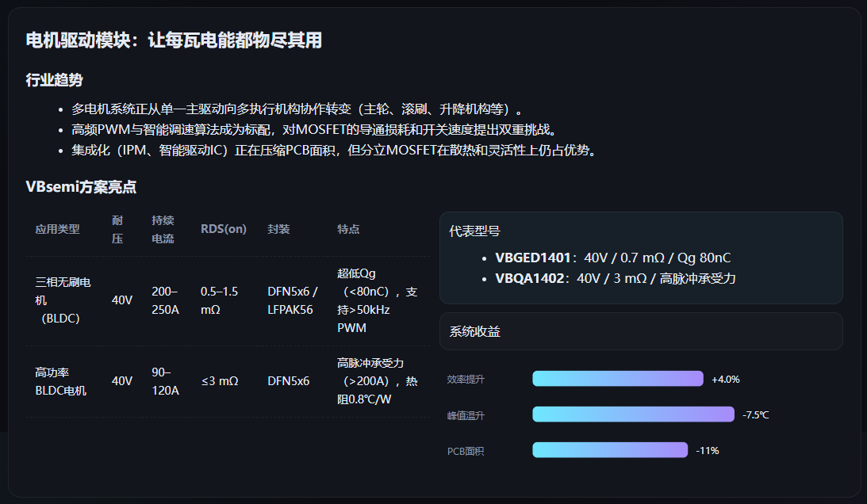
Task: Click the 应用类型 column header
Action: (57, 229)
